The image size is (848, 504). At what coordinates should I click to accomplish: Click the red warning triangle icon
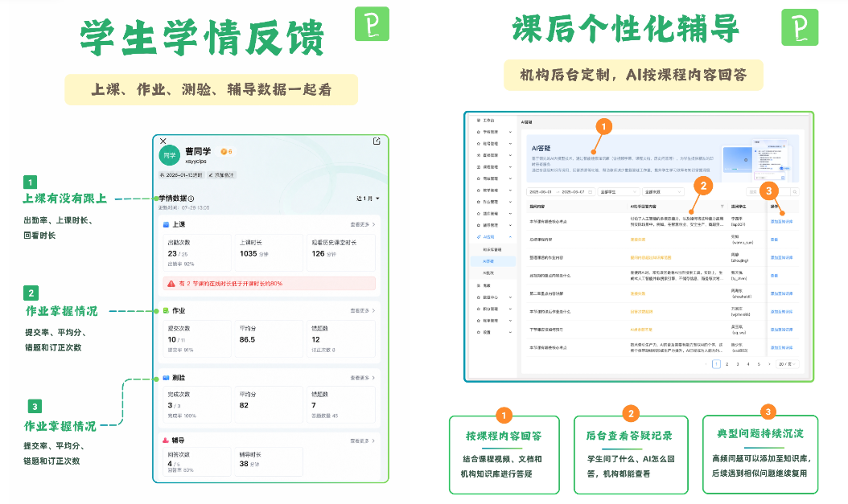pyautogui.click(x=171, y=284)
